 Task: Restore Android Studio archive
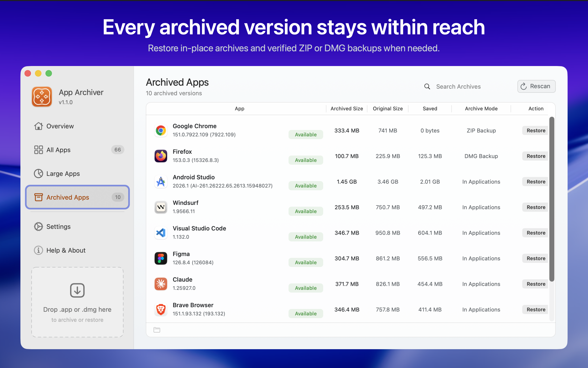click(x=536, y=182)
